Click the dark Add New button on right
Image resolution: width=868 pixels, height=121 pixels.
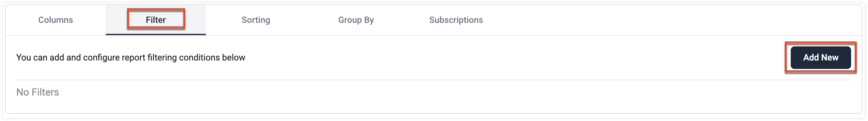820,57
